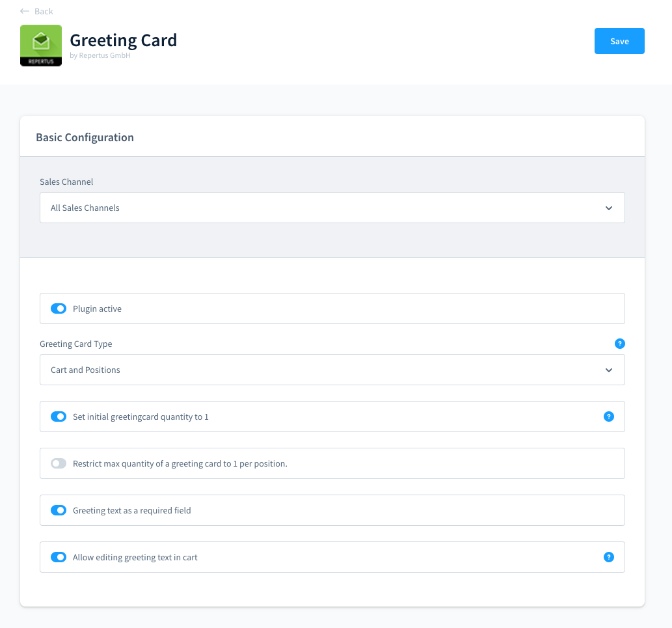The image size is (672, 628).
Task: Toggle Greeting text as a required field
Action: [x=59, y=510]
